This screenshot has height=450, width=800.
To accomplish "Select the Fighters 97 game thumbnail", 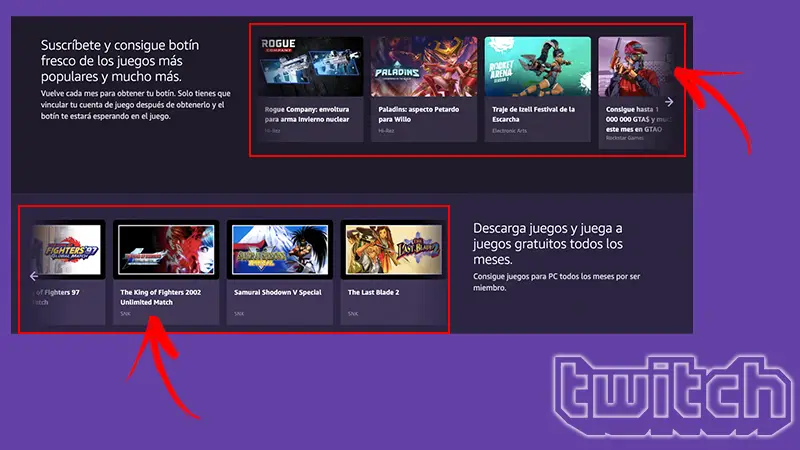I will click(x=68, y=250).
